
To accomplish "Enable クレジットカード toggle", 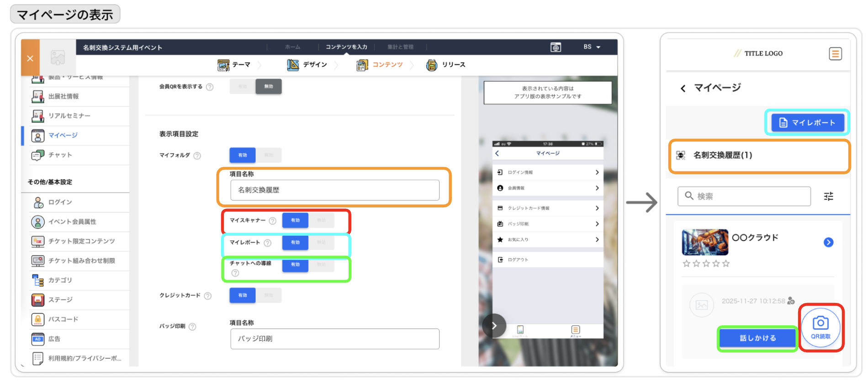I will (x=243, y=295).
